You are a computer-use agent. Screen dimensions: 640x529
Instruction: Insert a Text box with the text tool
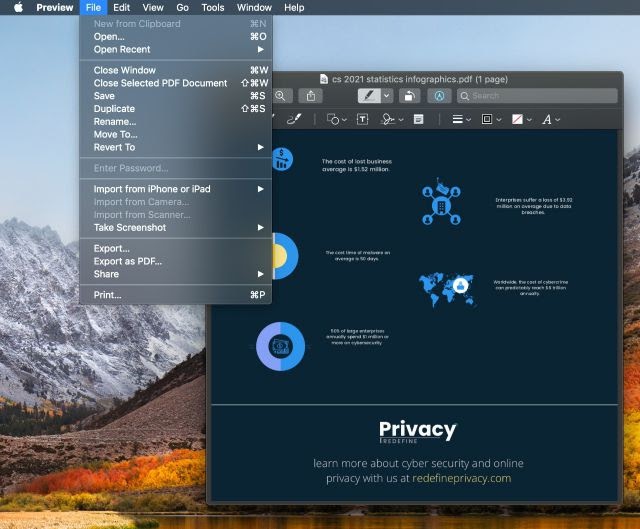point(361,119)
